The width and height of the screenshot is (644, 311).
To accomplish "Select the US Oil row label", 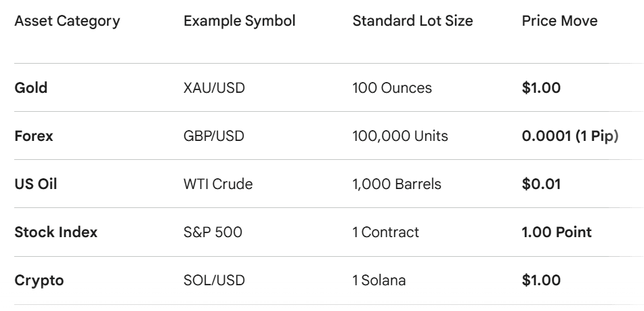I will (36, 184).
